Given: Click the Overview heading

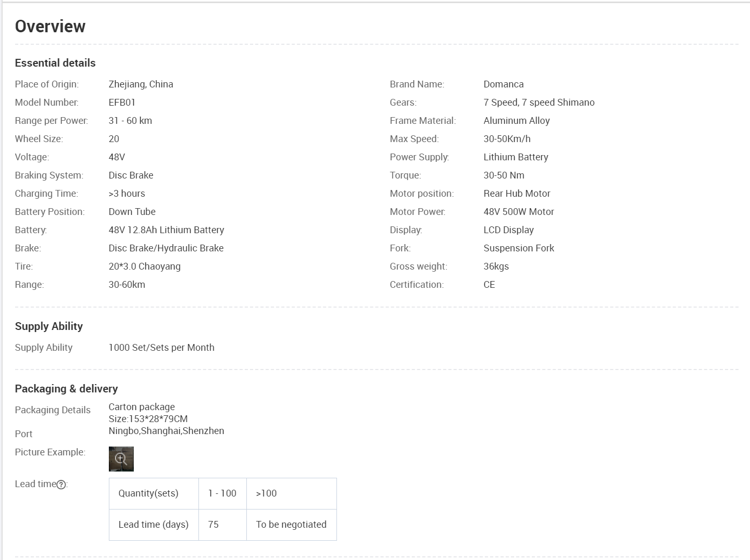Looking at the screenshot, I should (x=50, y=26).
